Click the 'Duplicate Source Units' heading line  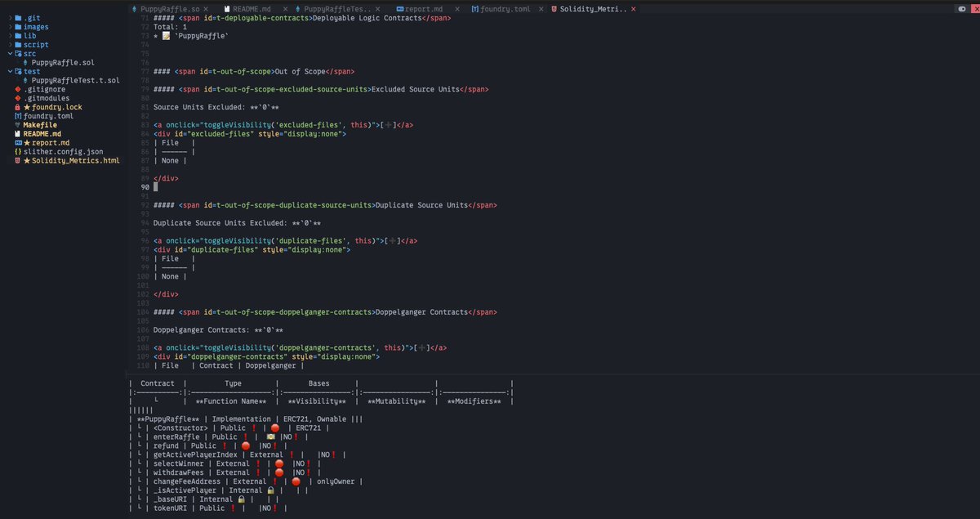[325, 205]
